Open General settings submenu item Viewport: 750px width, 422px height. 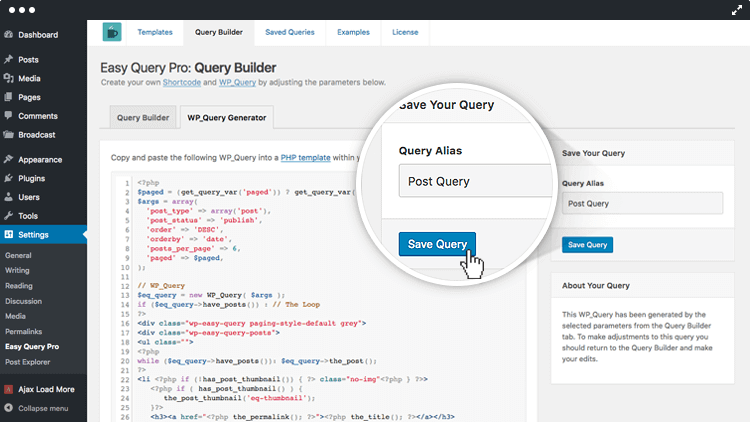18,255
